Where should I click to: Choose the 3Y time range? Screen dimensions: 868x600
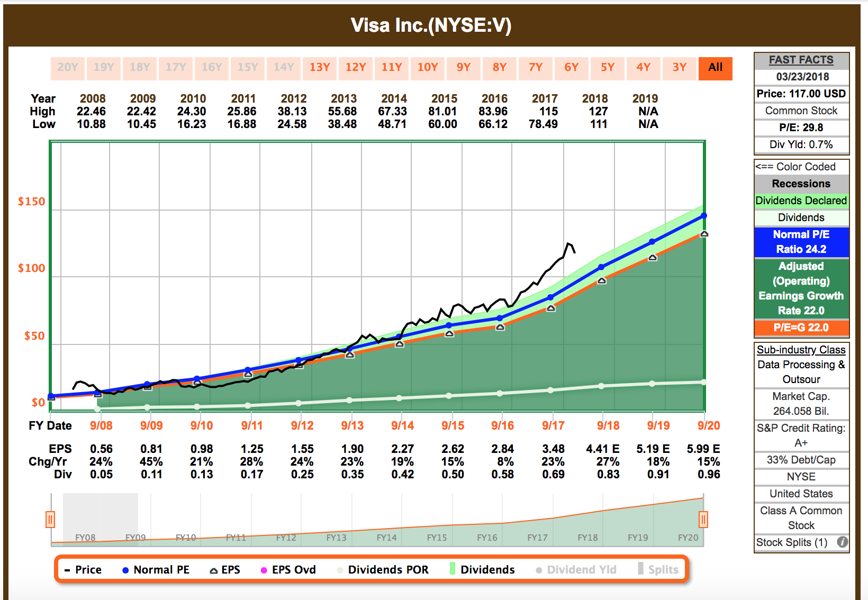[680, 68]
